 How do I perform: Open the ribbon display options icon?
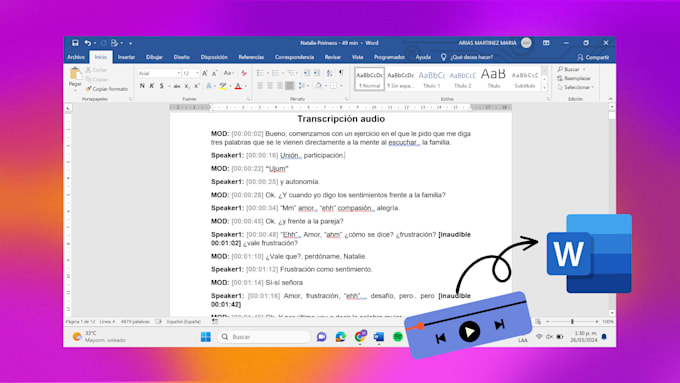pyautogui.click(x=546, y=43)
